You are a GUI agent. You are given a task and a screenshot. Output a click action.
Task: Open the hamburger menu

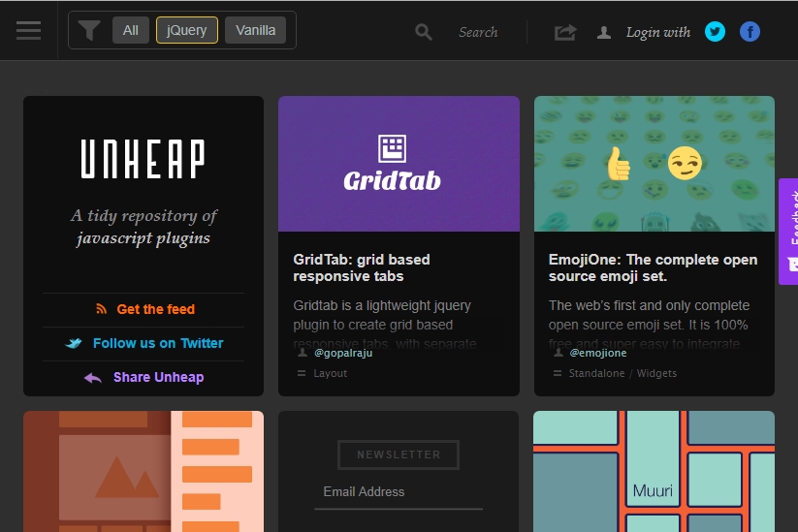[x=28, y=30]
